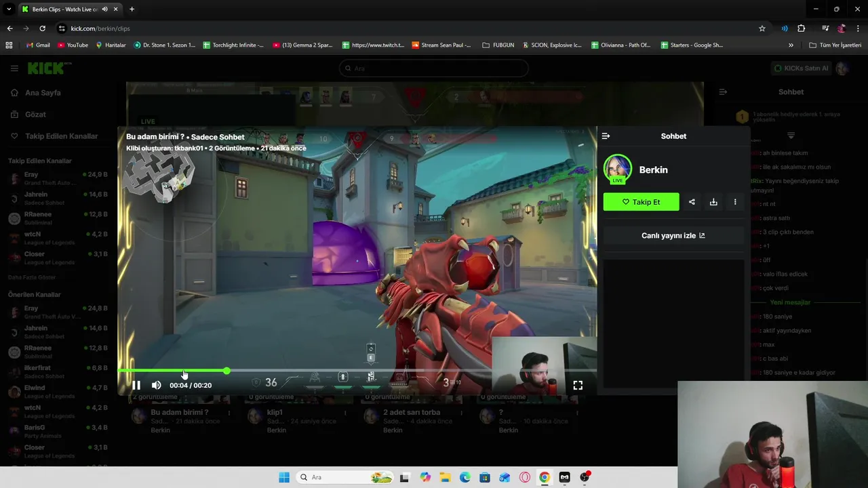Image resolution: width=868 pixels, height=488 pixels.
Task: Open options for 'Bu adam birimi ?' clip
Action: (229, 413)
